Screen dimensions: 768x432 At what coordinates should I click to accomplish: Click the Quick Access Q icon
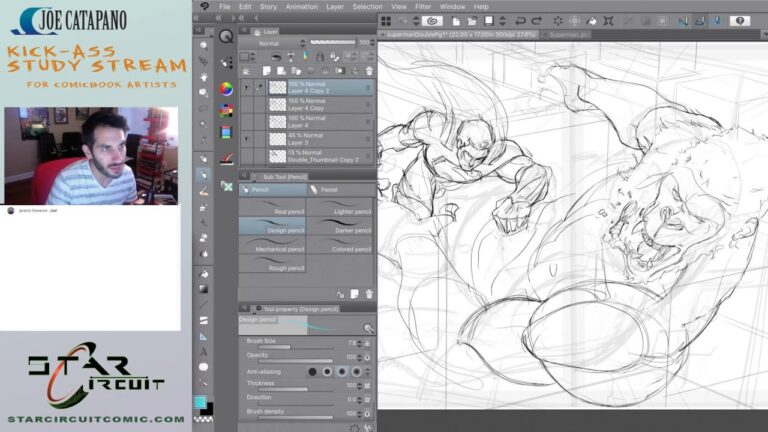coord(226,37)
